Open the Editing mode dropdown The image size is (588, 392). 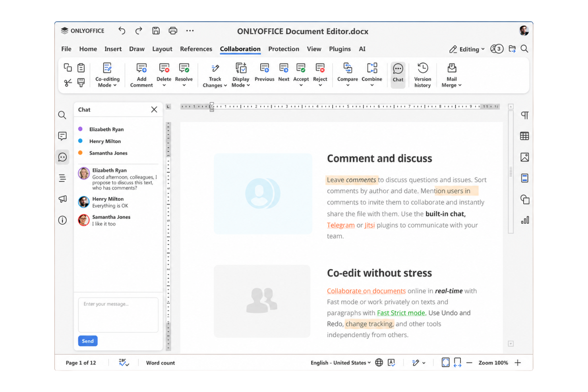[467, 49]
